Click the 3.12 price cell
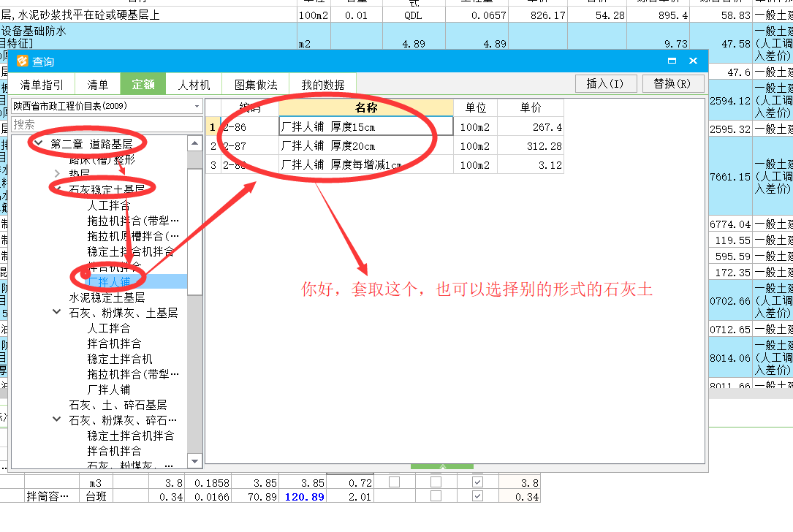793x532 pixels. (x=531, y=165)
